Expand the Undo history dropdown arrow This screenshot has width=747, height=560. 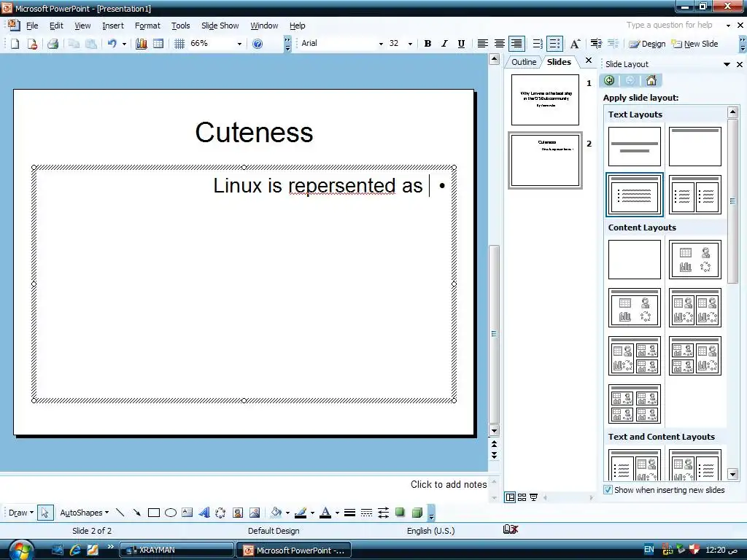tap(124, 44)
